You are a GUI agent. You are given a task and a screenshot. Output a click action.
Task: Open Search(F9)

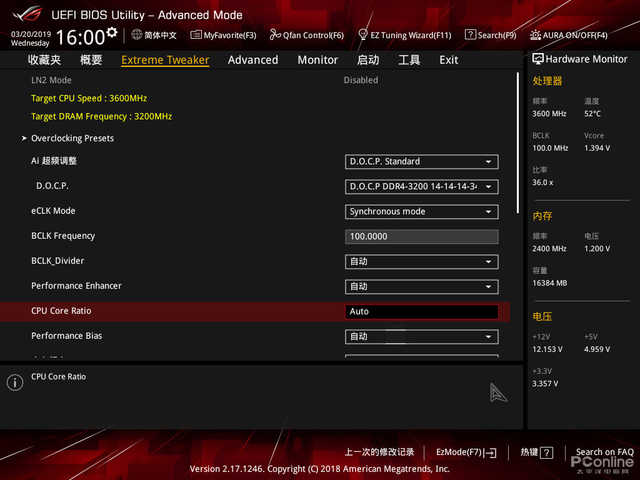click(x=491, y=35)
